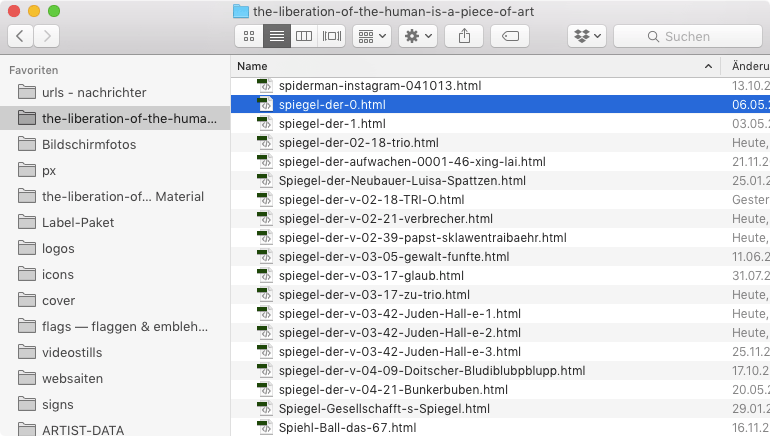Click the folder icon beside Bildschirmfotos
Screen dimensions: 770x436
tap(27, 144)
